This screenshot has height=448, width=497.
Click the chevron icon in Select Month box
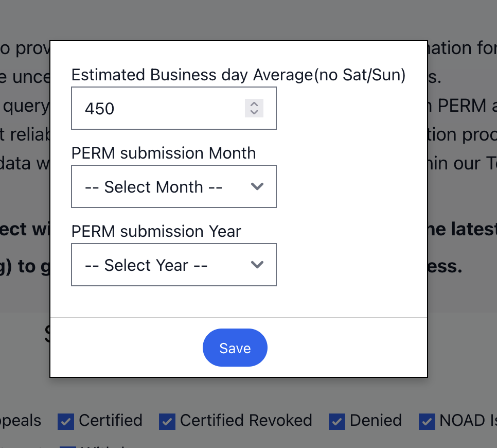(x=257, y=186)
